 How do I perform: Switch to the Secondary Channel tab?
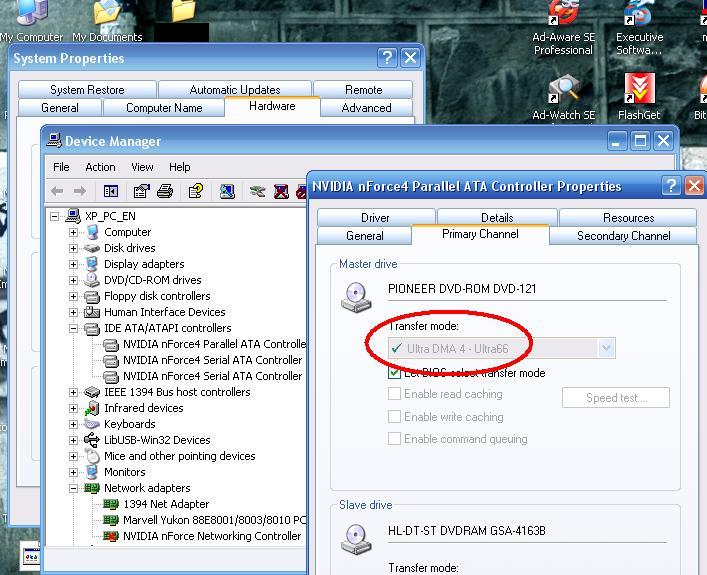tap(623, 235)
